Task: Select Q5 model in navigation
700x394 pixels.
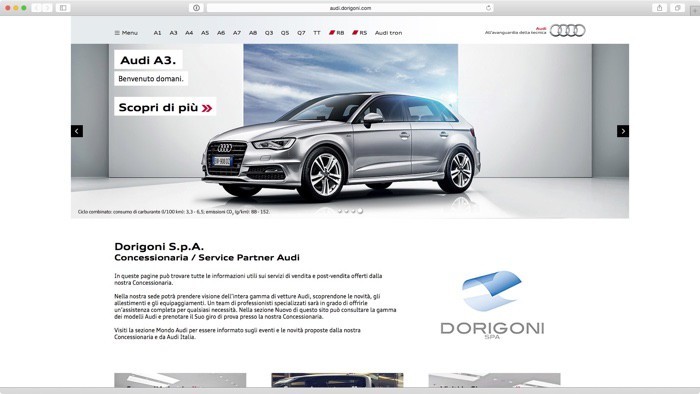Action: (285, 33)
